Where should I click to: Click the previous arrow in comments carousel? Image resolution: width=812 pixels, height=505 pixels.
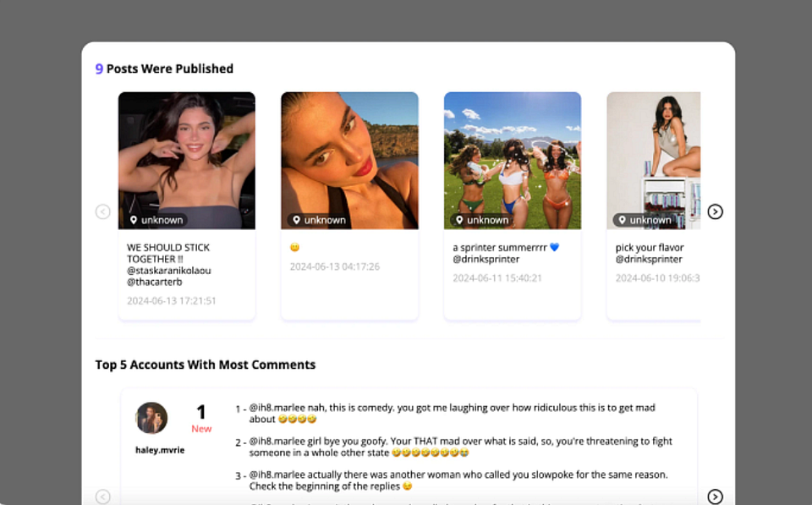[102, 497]
